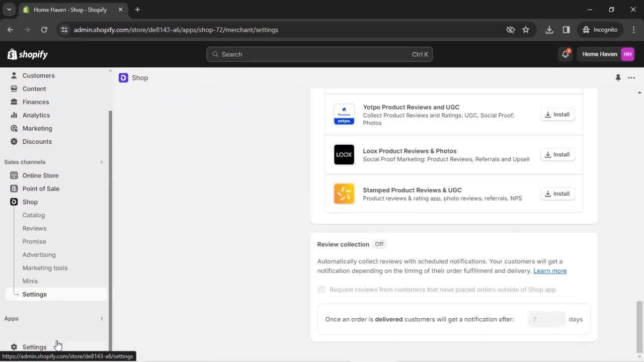Open the Learn more link
The height and width of the screenshot is (362, 644).
pos(550,271)
